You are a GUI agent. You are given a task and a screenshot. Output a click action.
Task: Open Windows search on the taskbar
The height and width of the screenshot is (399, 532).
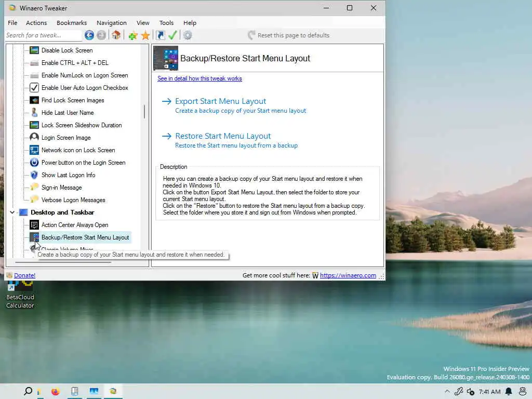pyautogui.click(x=28, y=391)
